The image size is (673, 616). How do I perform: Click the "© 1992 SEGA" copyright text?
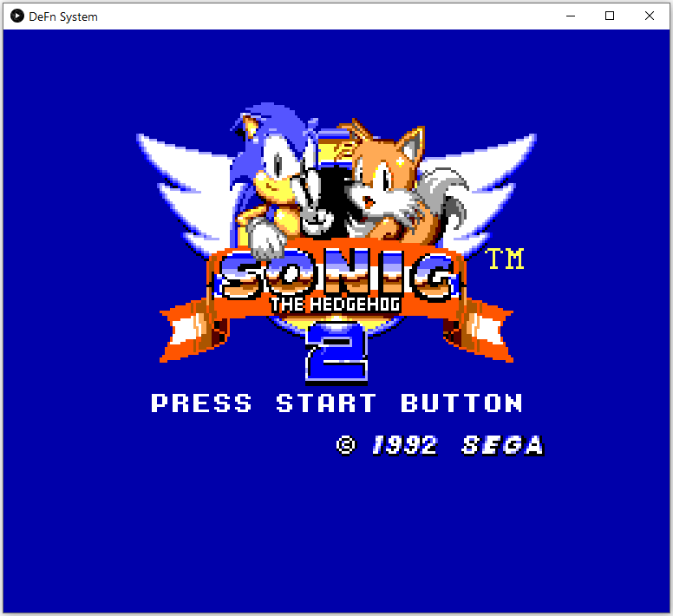click(x=441, y=445)
